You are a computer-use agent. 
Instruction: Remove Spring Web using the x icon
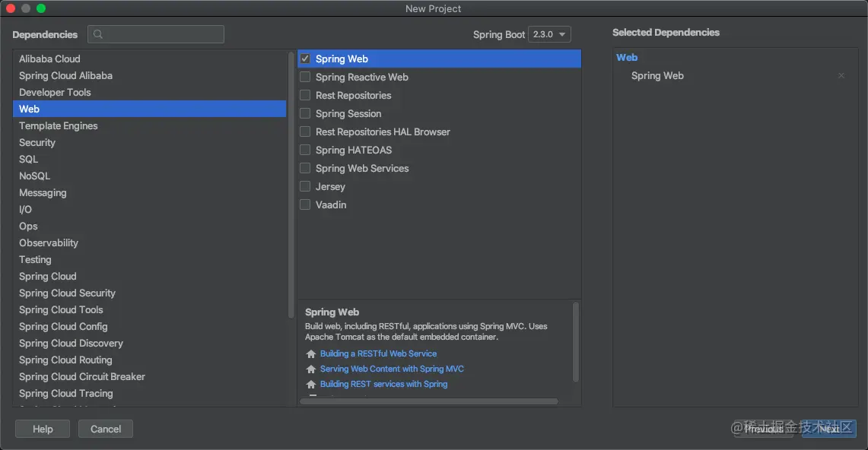pyautogui.click(x=841, y=76)
